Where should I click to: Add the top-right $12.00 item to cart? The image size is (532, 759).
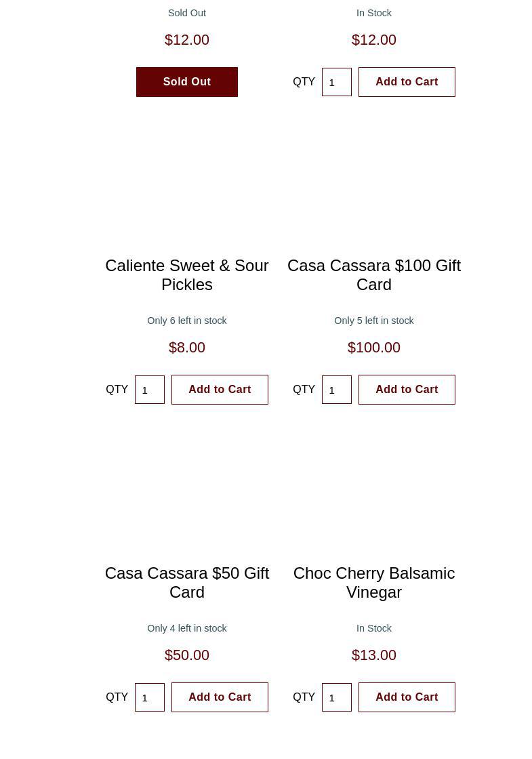coord(407,82)
